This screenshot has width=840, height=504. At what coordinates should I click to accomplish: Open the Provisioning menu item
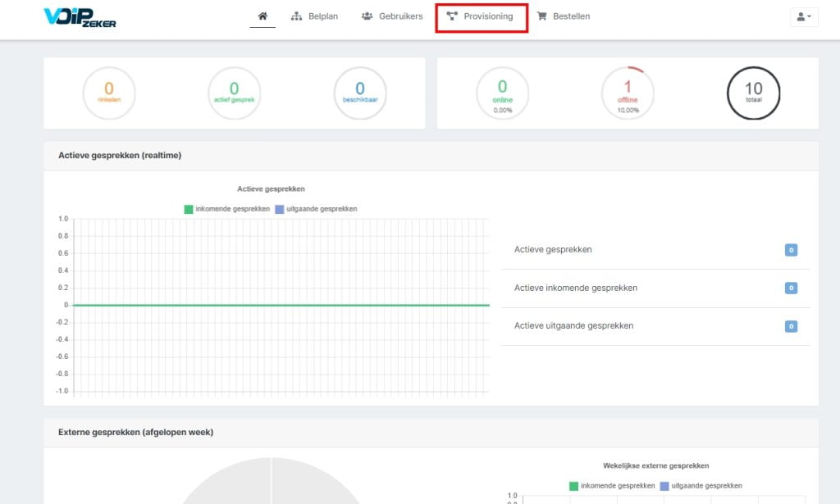[x=480, y=16]
